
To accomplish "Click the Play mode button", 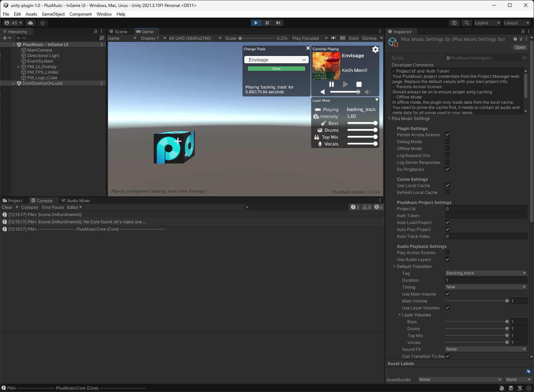I will [x=256, y=23].
